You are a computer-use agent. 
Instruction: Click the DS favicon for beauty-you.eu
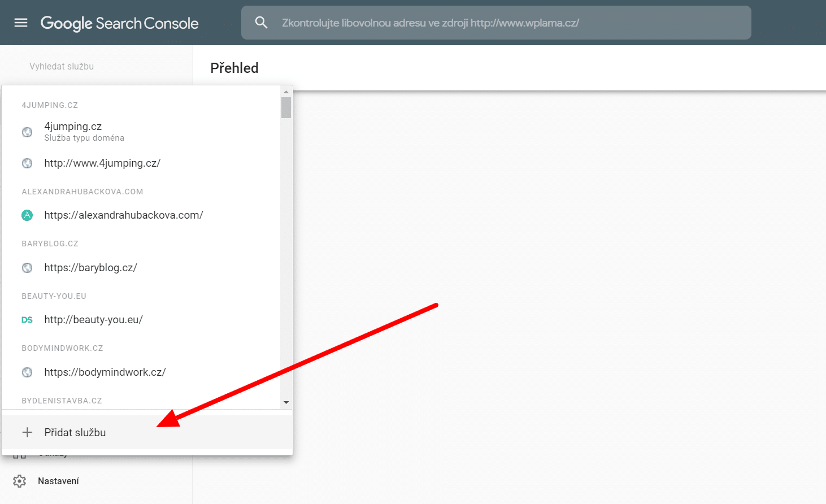[x=27, y=320]
